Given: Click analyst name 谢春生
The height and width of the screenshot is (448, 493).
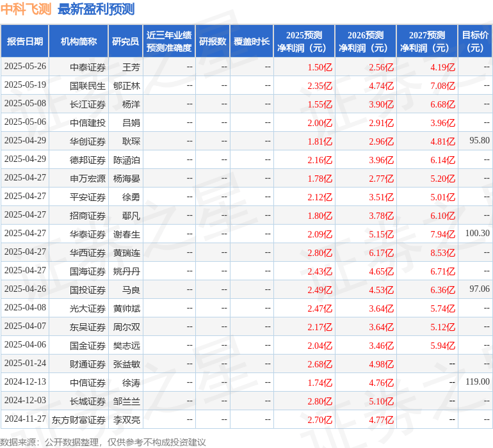Looking at the screenshot, I should (127, 234).
